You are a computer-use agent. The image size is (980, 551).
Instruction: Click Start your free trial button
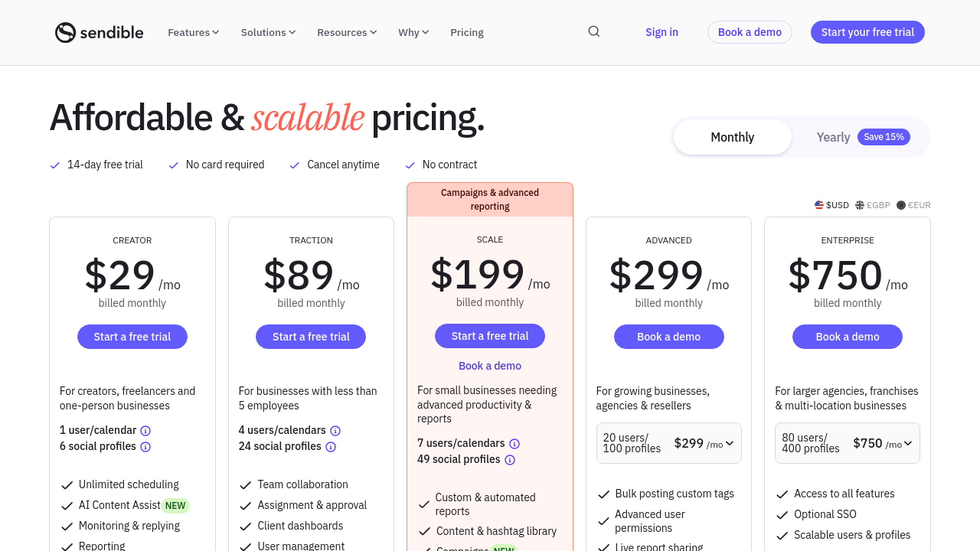tap(867, 32)
